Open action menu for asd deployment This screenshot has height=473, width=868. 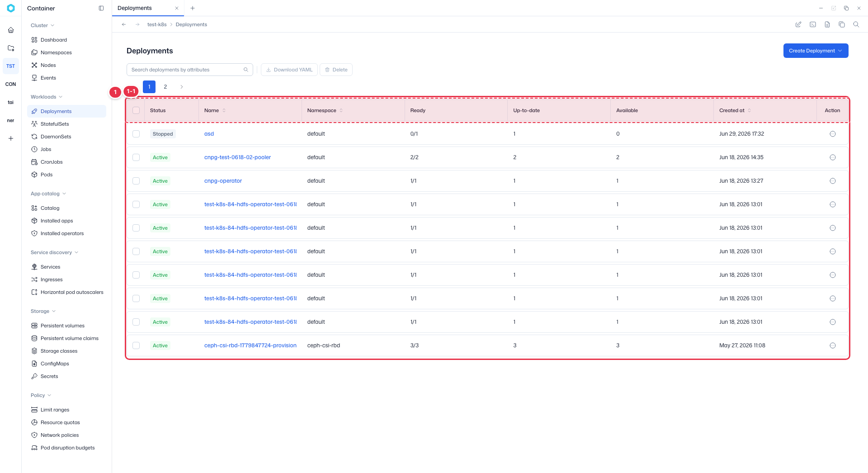click(832, 134)
